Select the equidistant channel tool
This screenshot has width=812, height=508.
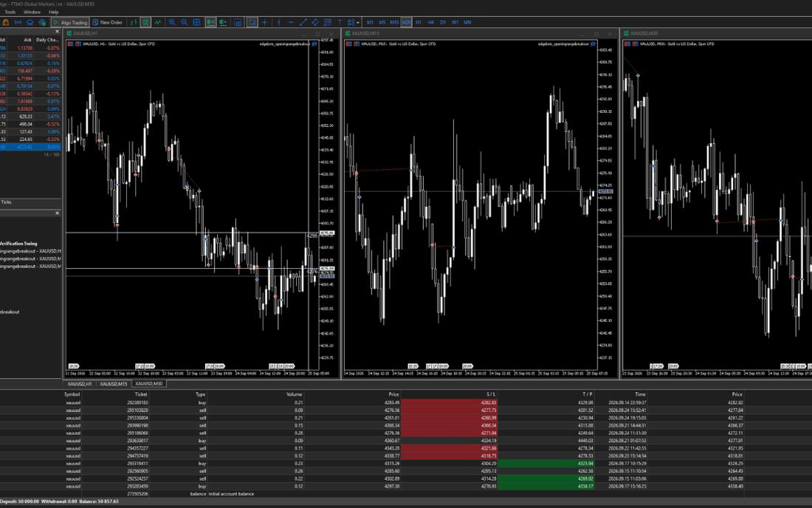(315, 22)
